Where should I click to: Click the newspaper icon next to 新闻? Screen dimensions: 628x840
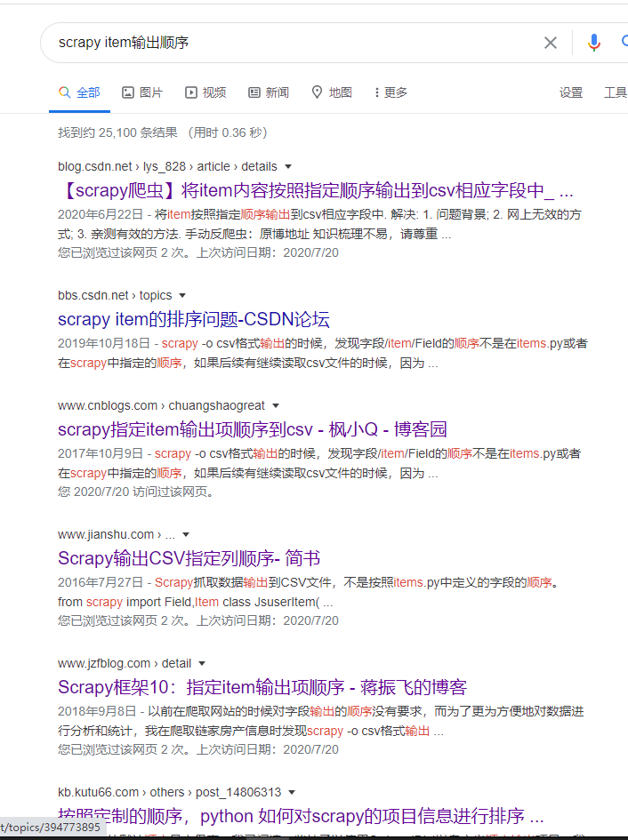tap(254, 92)
